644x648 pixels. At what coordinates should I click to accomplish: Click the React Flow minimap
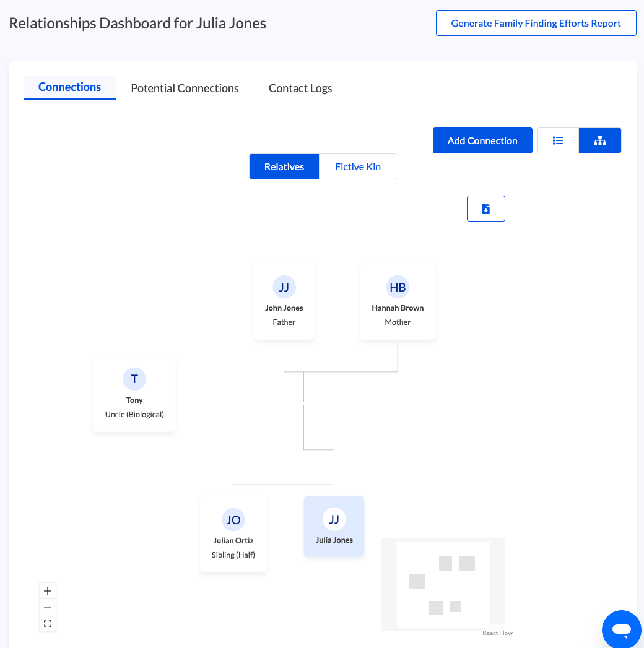pos(443,584)
